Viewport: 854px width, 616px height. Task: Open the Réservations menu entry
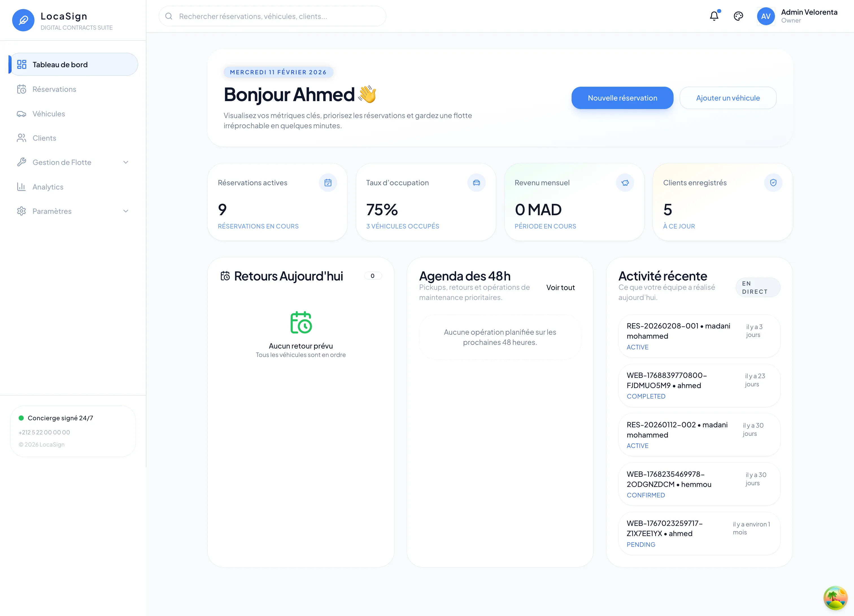click(x=54, y=89)
